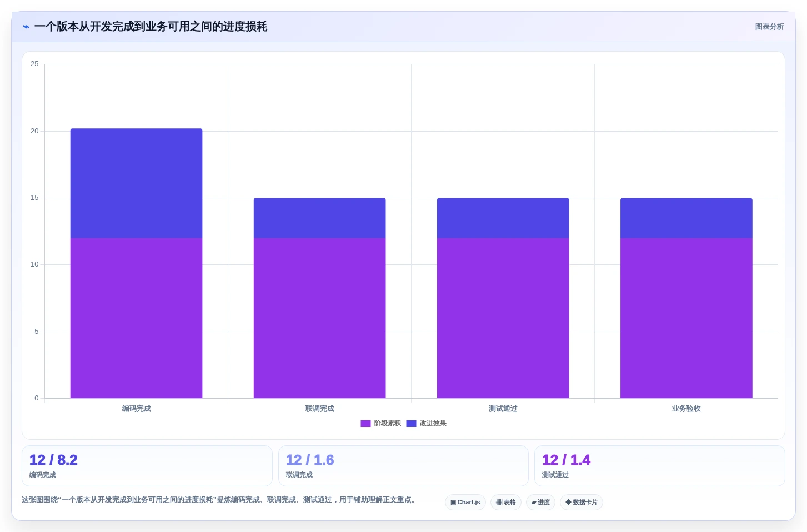Select the 数据卡片 tag
This screenshot has height=532, width=807.
tap(582, 502)
